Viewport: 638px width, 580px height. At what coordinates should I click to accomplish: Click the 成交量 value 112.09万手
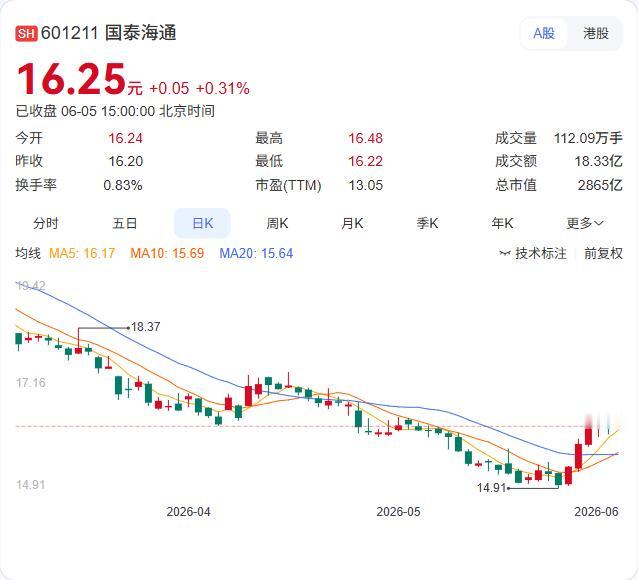point(588,138)
